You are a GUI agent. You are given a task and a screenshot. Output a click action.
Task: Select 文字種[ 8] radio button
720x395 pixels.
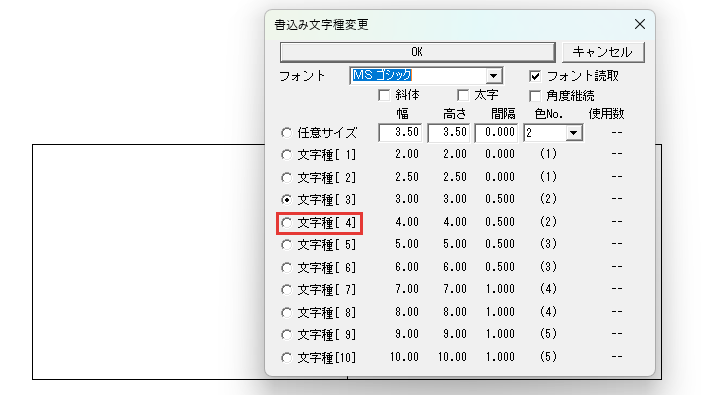click(x=287, y=312)
